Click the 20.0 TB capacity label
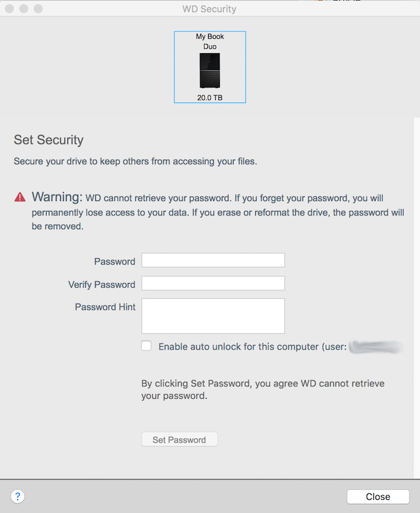The width and height of the screenshot is (420, 513). point(210,98)
